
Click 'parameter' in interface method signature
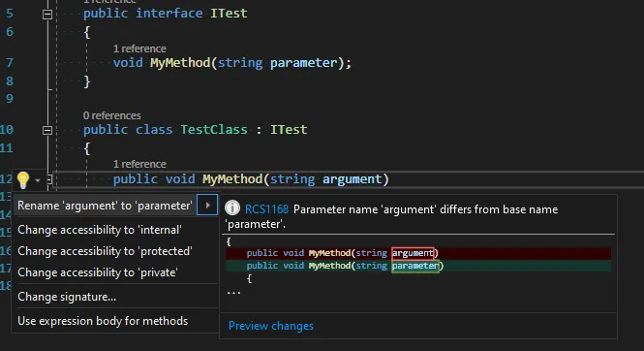(303, 63)
